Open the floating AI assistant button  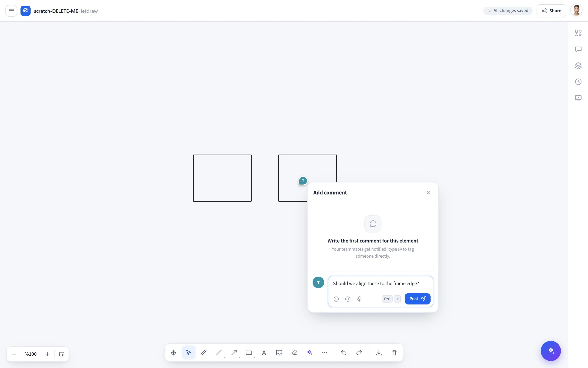click(551, 351)
